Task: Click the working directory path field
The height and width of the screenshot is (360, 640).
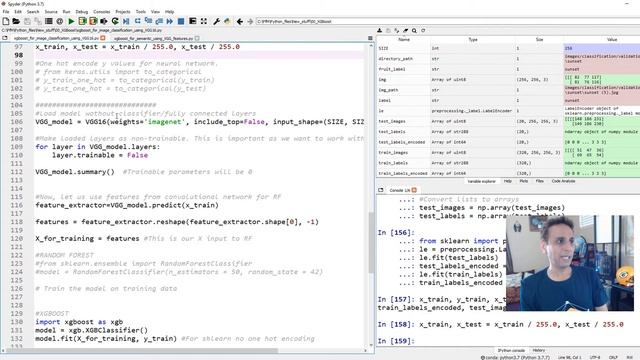Action: [x=447, y=21]
